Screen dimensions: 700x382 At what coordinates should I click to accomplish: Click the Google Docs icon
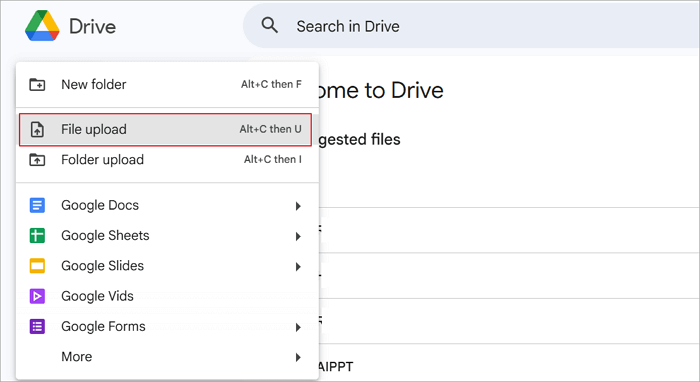(37, 205)
